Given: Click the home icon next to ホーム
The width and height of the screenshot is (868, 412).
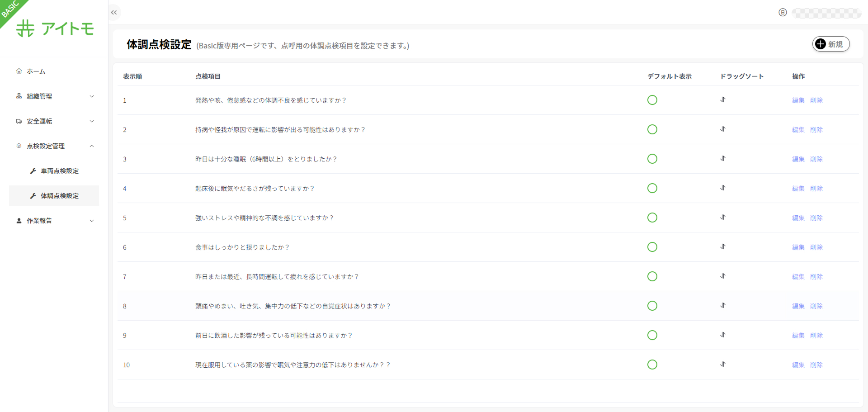Looking at the screenshot, I should click(19, 71).
